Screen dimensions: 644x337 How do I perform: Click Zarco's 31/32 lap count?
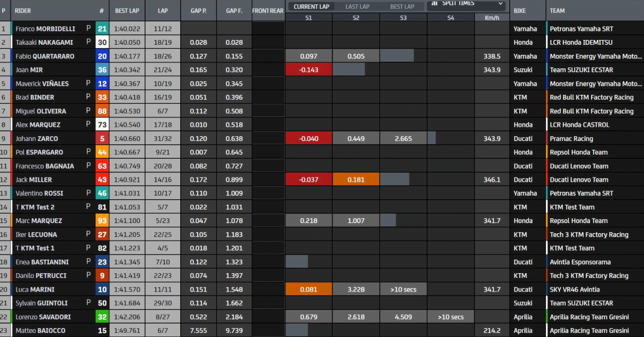[x=163, y=139]
